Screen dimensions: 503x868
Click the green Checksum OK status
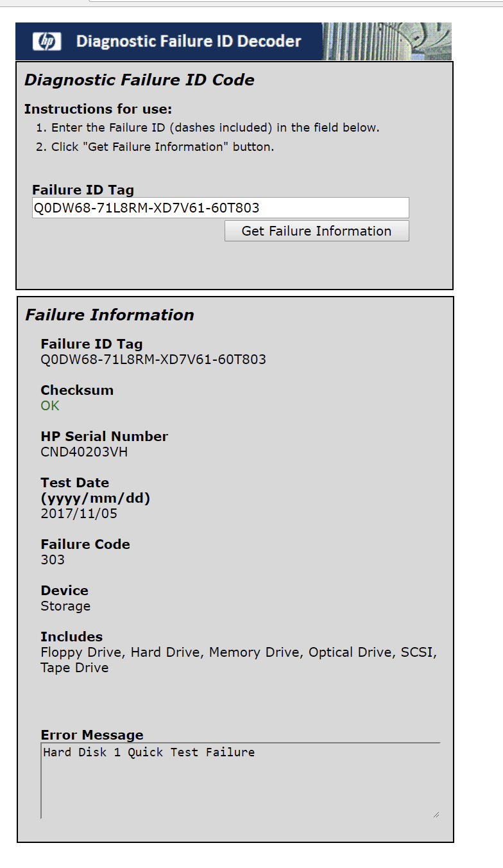click(50, 406)
